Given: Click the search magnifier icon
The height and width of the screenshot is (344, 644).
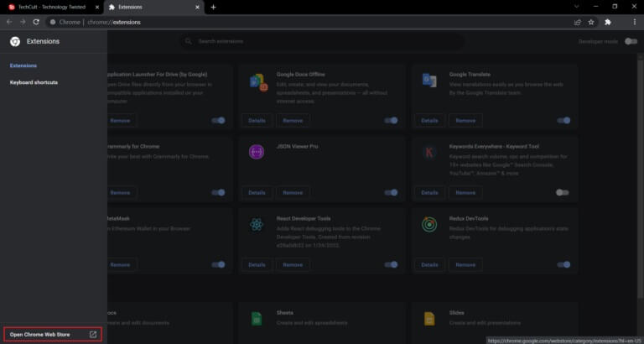Looking at the screenshot, I should [x=189, y=41].
